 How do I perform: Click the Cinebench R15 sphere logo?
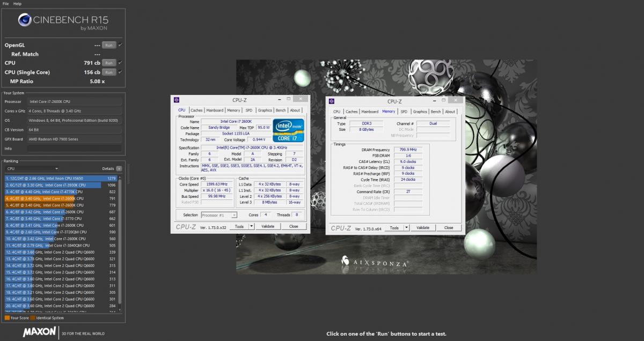25,20
